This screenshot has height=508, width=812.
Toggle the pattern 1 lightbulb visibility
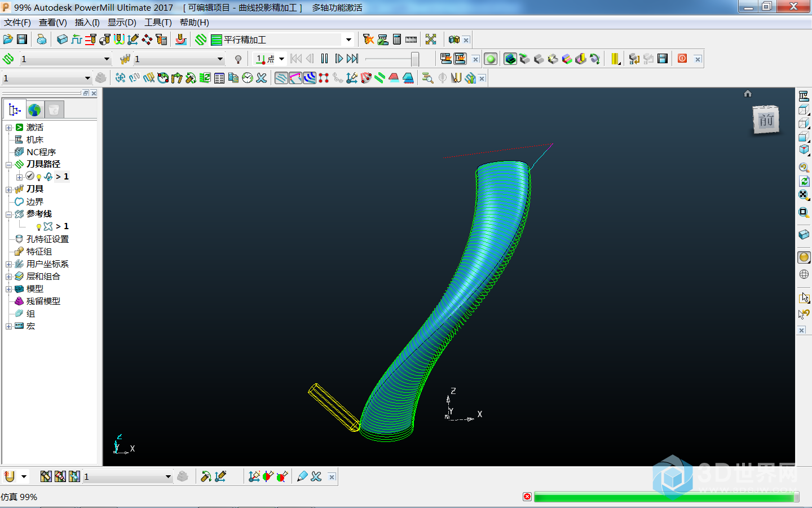tap(39, 227)
